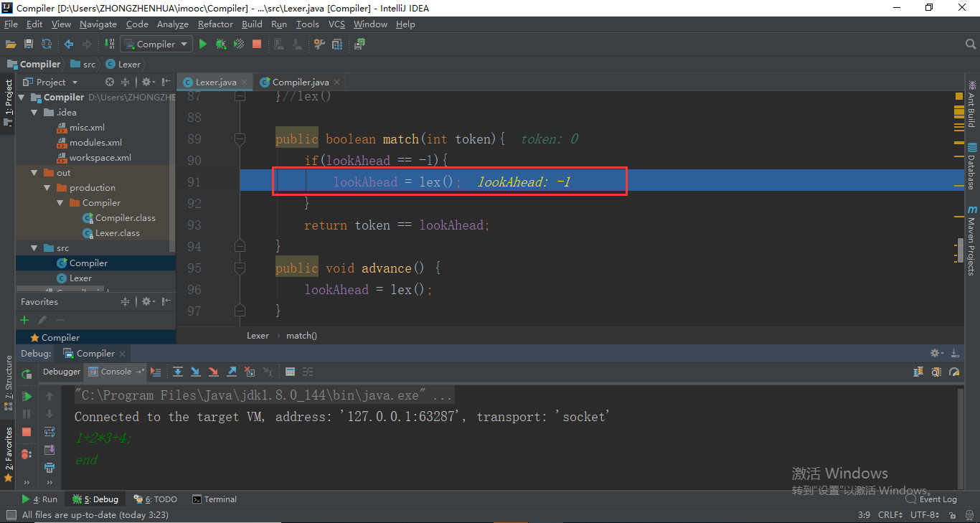980x523 pixels.
Task: Save all files with the floppy disk icon
Action: [29, 44]
